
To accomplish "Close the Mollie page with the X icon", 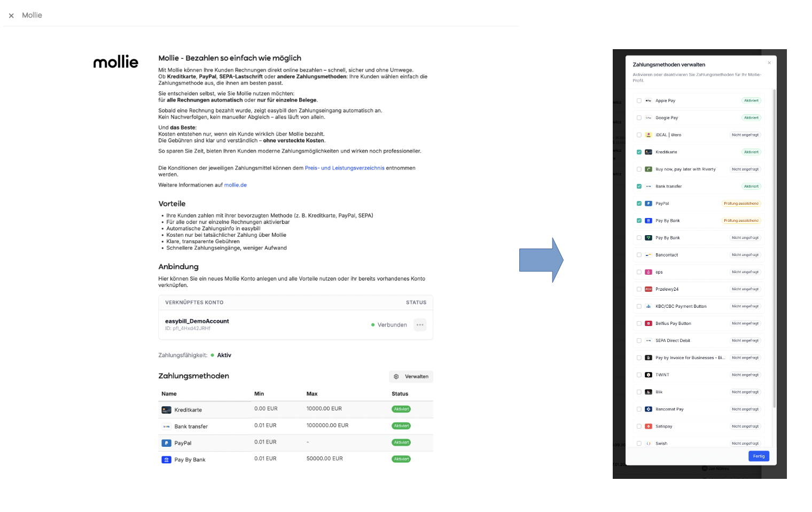I will 11,15.
